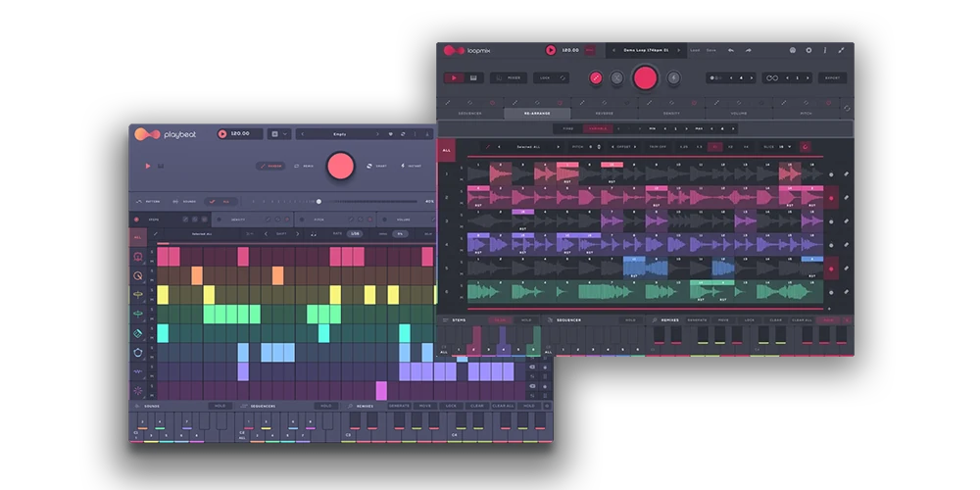Go to next preset arrow in Loopmix
The width and height of the screenshot is (980, 490).
tap(681, 50)
